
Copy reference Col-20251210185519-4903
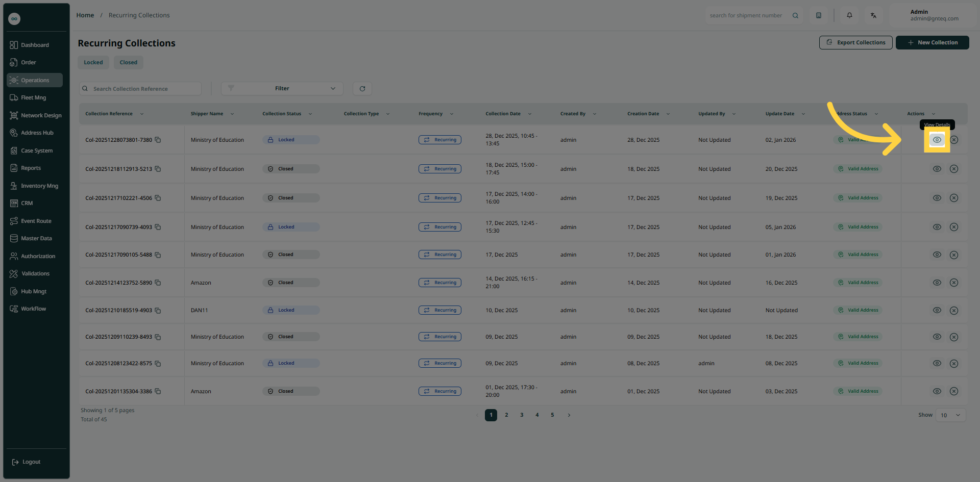tap(158, 310)
